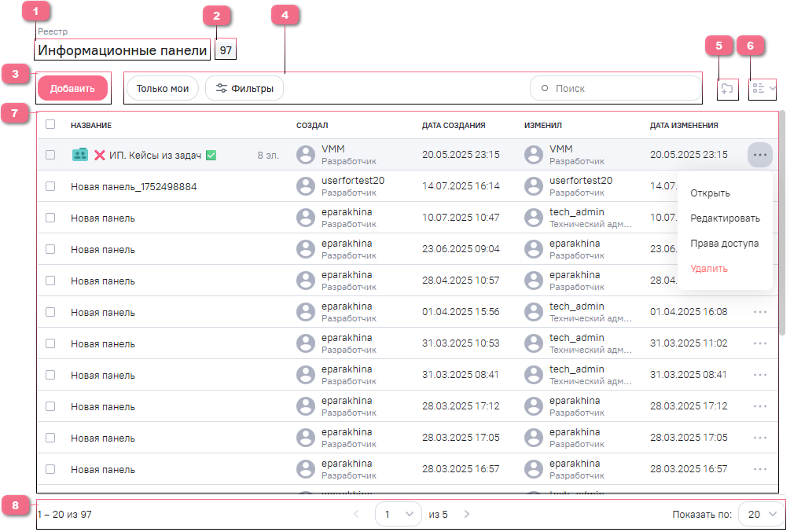790x532 pixels.
Task: Open the Показать по page size dropdown
Action: click(761, 514)
